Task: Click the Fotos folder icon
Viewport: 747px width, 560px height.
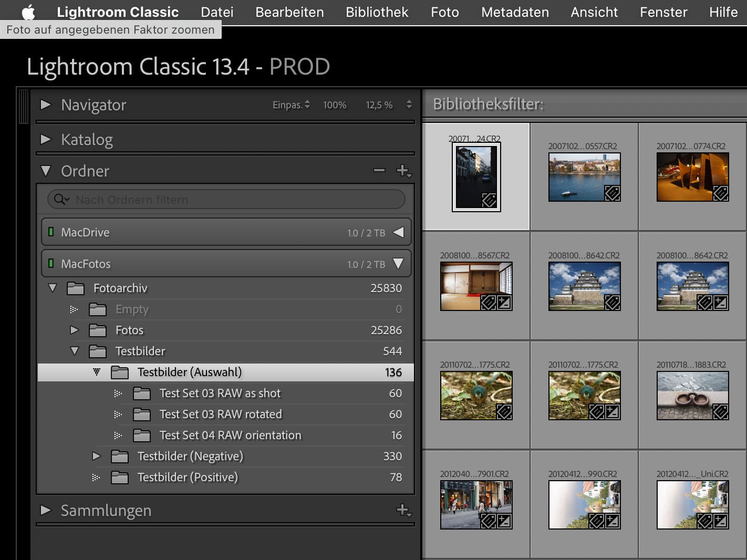Action: click(x=98, y=330)
